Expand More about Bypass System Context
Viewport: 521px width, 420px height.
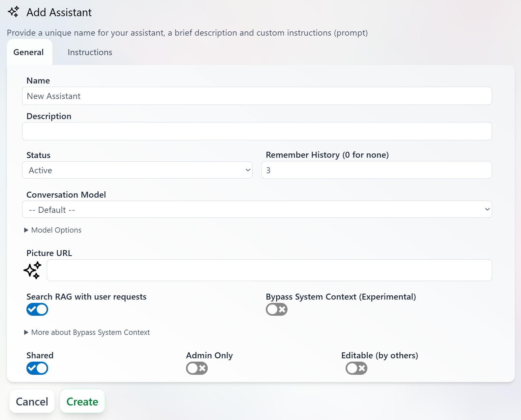[87, 333]
